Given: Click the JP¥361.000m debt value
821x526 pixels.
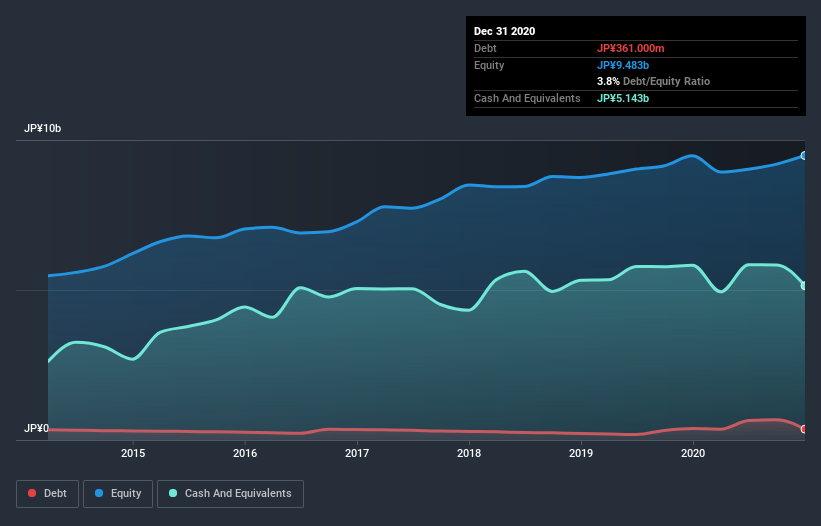Looking at the screenshot, I should (x=630, y=48).
